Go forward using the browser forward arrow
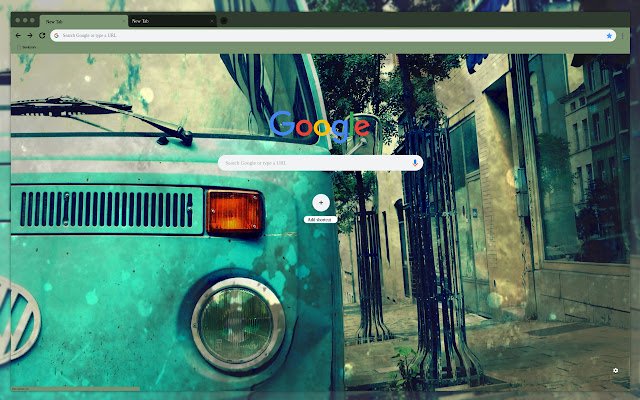Screen dimensions: 640x400 pos(30,36)
